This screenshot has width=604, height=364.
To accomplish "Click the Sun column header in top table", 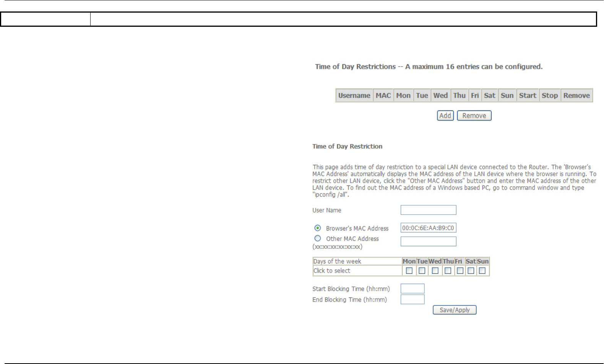I will tap(507, 95).
